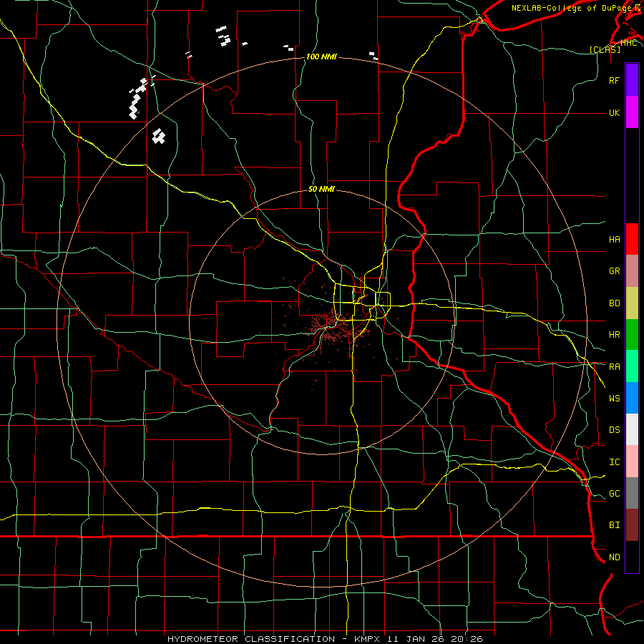The height and width of the screenshot is (644, 644).
Task: Click the 11 JAN 26 date text
Action: click(414, 639)
